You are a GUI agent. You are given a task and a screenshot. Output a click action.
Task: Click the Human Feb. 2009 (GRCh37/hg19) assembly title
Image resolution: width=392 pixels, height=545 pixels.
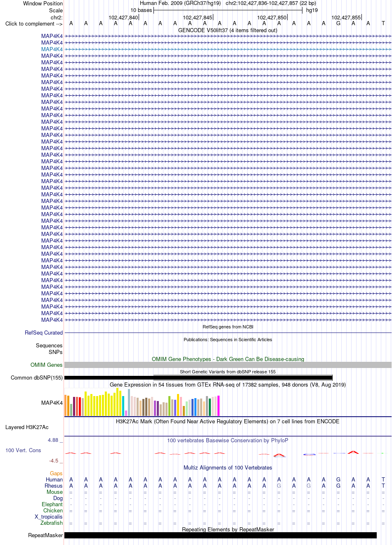(180, 3)
